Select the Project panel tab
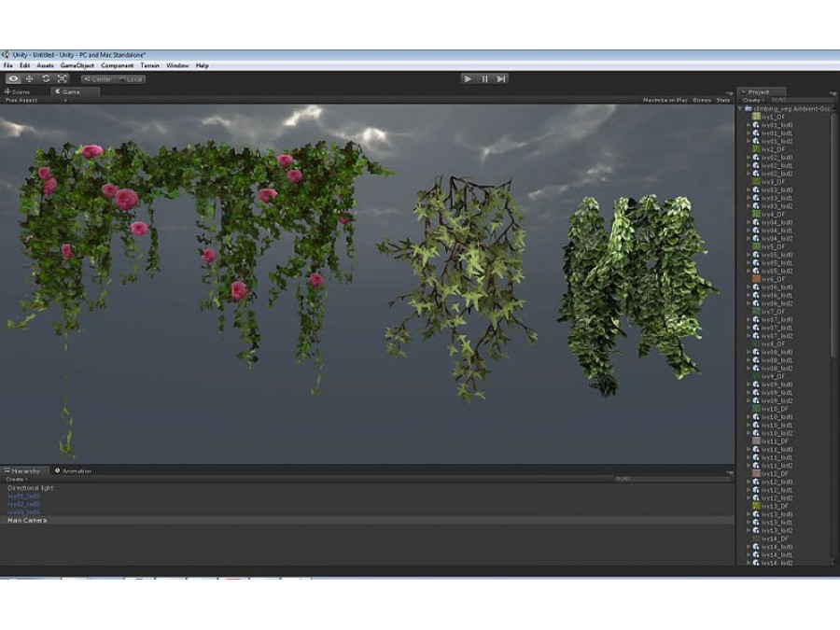Viewport: 840px width, 630px height. [761, 92]
